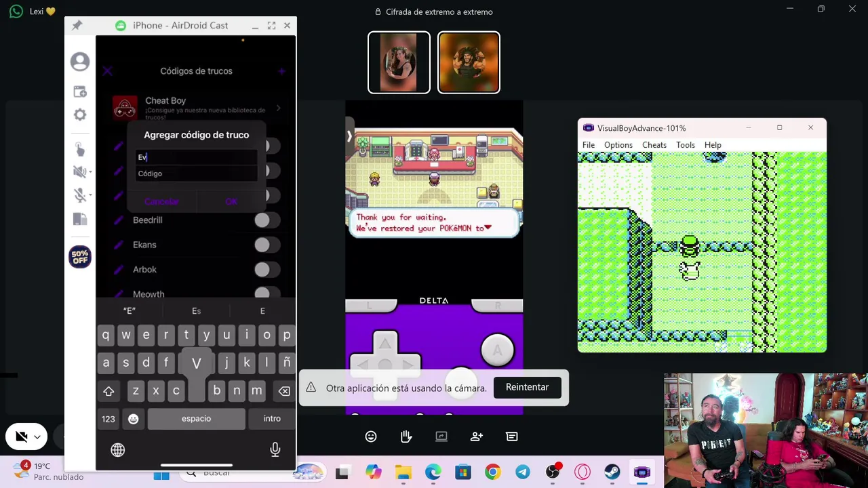Edit the Arbok cheat pencil icon

coord(119,270)
